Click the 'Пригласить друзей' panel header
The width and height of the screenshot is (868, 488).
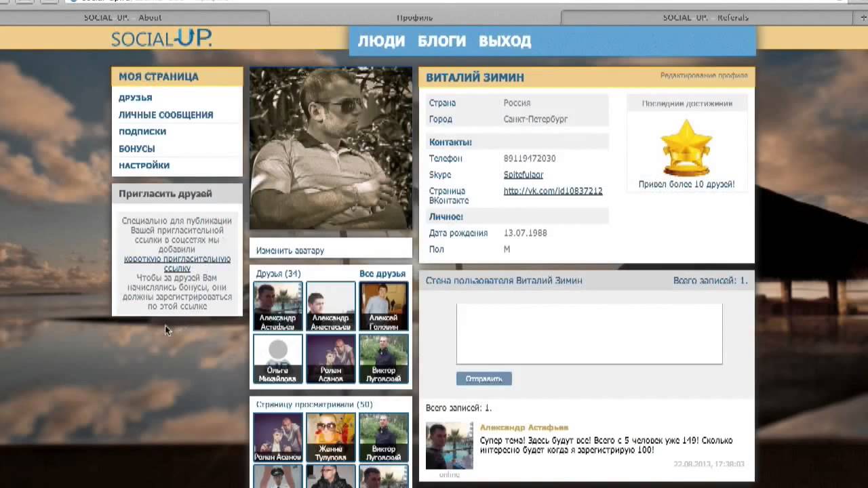pyautogui.click(x=177, y=193)
